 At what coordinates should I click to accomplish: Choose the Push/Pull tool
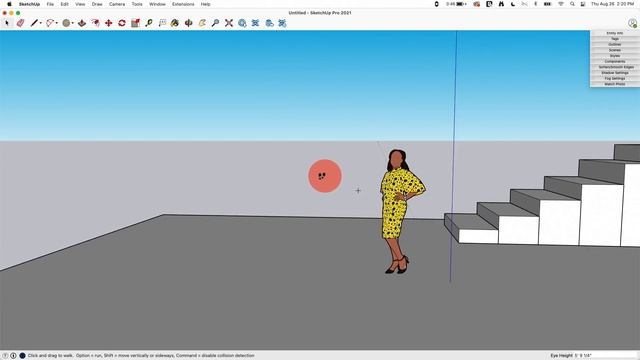(x=82, y=23)
